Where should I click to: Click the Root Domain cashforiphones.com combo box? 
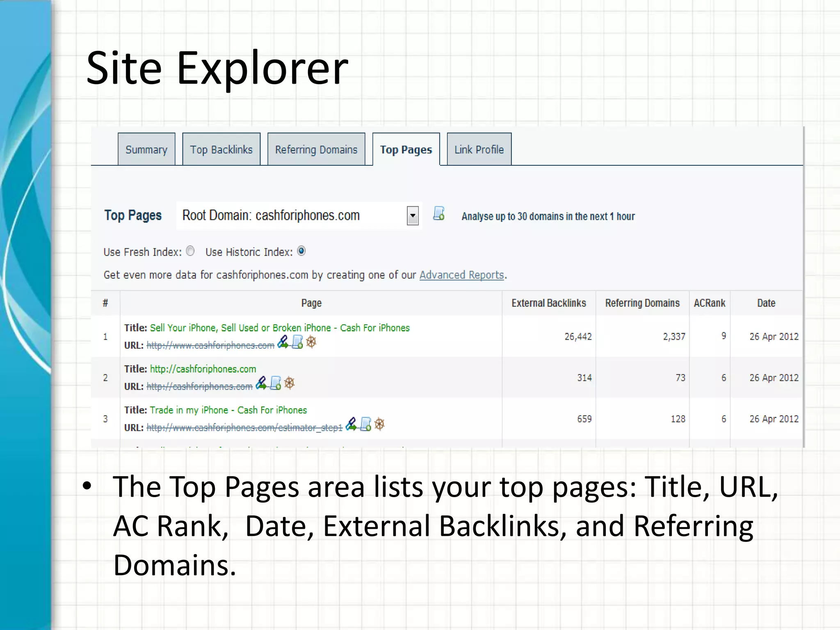pyautogui.click(x=298, y=215)
